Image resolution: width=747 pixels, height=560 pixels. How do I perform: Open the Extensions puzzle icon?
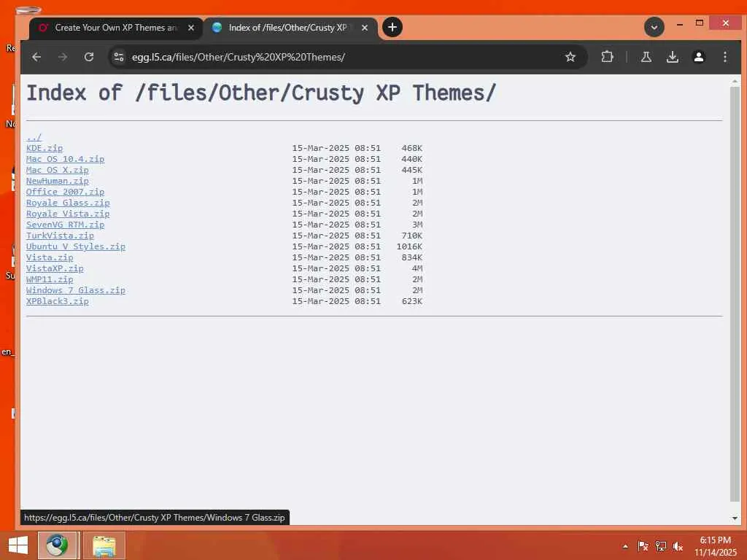click(607, 57)
